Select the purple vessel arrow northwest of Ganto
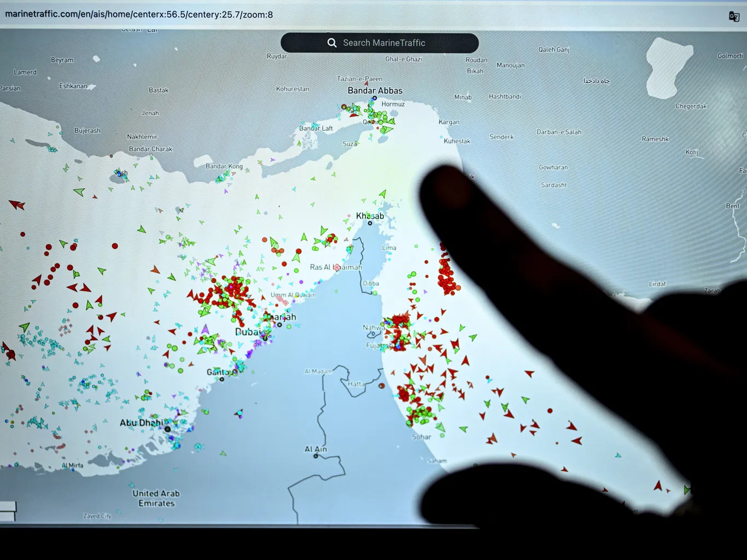Screen dimensions: 747x560 (205, 329)
